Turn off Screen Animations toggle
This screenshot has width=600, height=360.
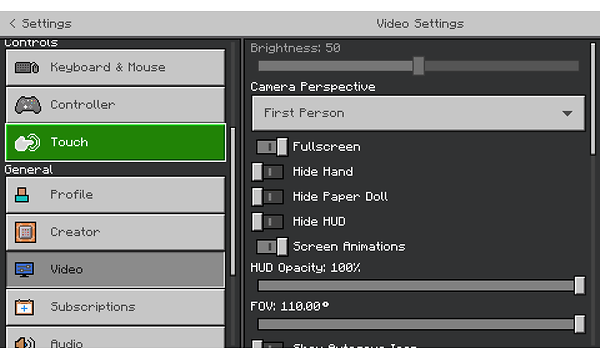click(x=272, y=246)
